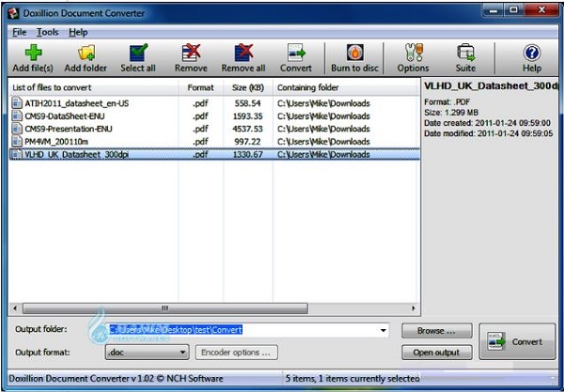Click the Suite toolbar icon
Image resolution: width=564 pixels, height=392 pixels.
(466, 53)
